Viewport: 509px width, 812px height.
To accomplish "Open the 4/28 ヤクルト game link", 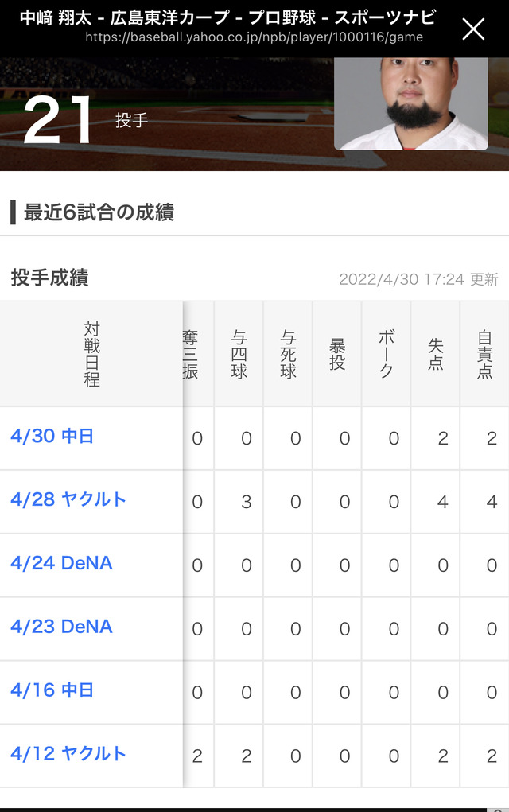I will pos(68,499).
